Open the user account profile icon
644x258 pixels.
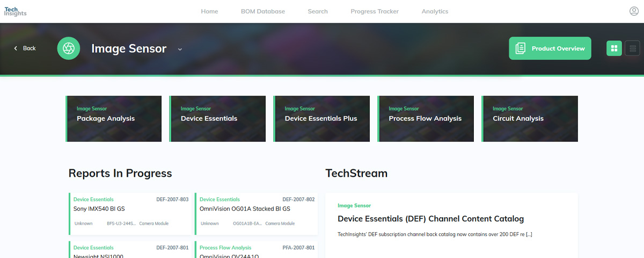tap(634, 11)
